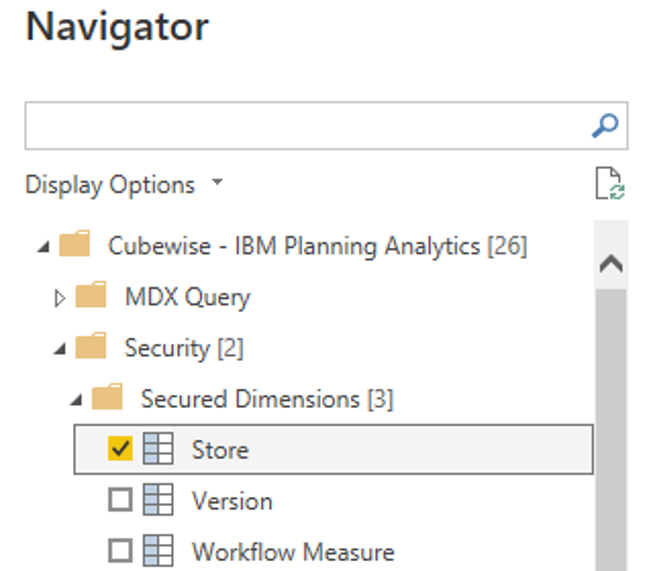Image resolution: width=648 pixels, height=571 pixels.
Task: Click the Security [2] label
Action: point(184,348)
